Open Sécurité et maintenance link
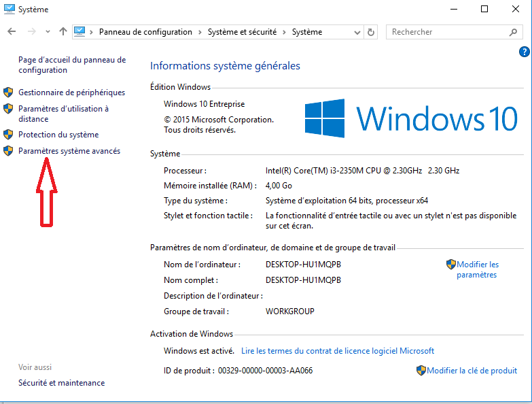The image size is (532, 404). tap(61, 383)
